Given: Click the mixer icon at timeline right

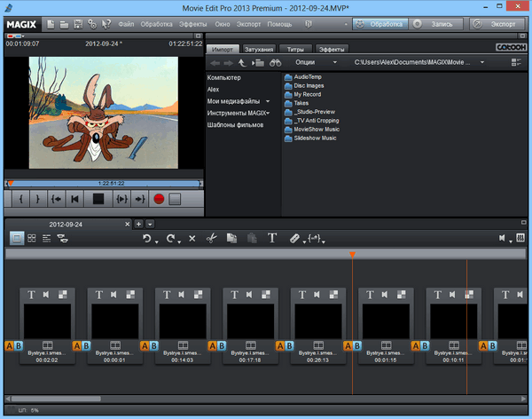Looking at the screenshot, I should click(520, 238).
